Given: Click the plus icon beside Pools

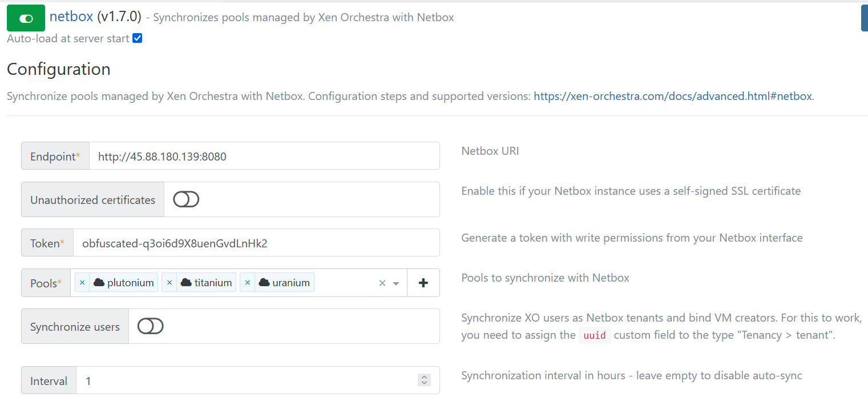Looking at the screenshot, I should pos(423,283).
